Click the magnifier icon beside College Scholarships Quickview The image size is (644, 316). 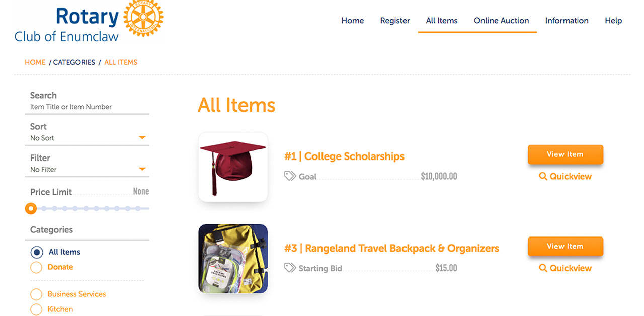[x=543, y=177]
